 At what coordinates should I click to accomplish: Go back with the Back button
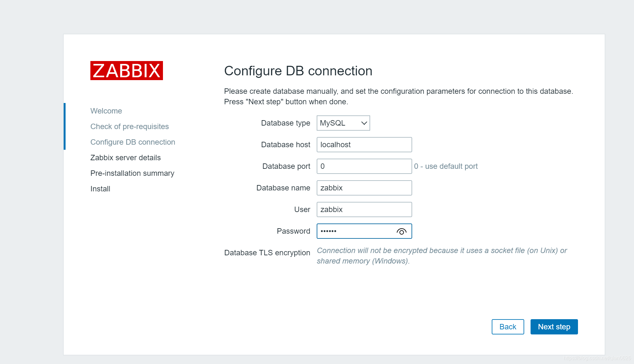click(x=508, y=327)
